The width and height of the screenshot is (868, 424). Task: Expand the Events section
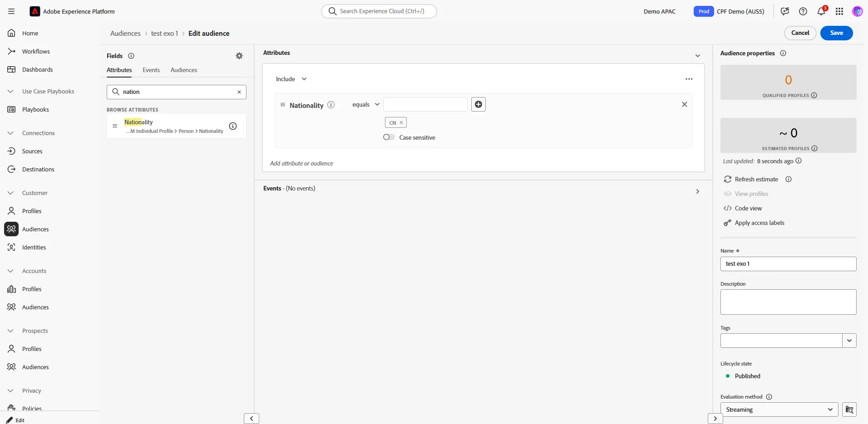coord(698,191)
